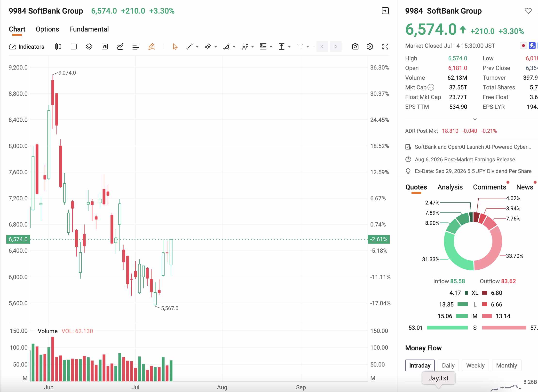This screenshot has width=538, height=392.
Task: Click the 6,574.0 current price axis label
Action: (18, 239)
